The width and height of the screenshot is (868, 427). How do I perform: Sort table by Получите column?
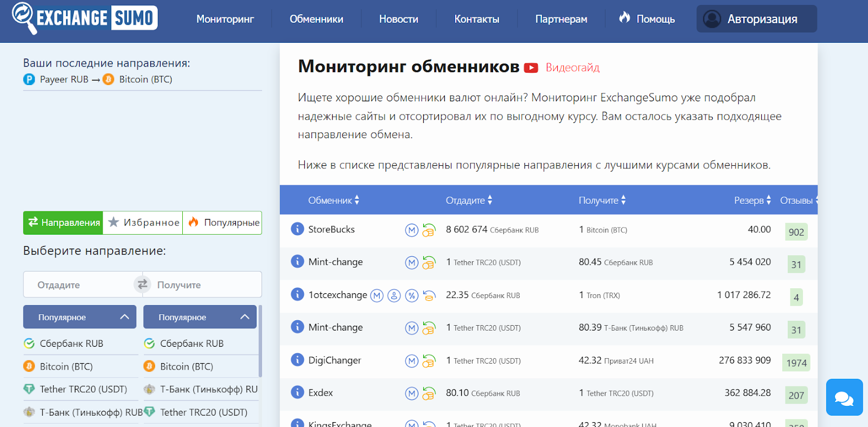click(x=602, y=200)
